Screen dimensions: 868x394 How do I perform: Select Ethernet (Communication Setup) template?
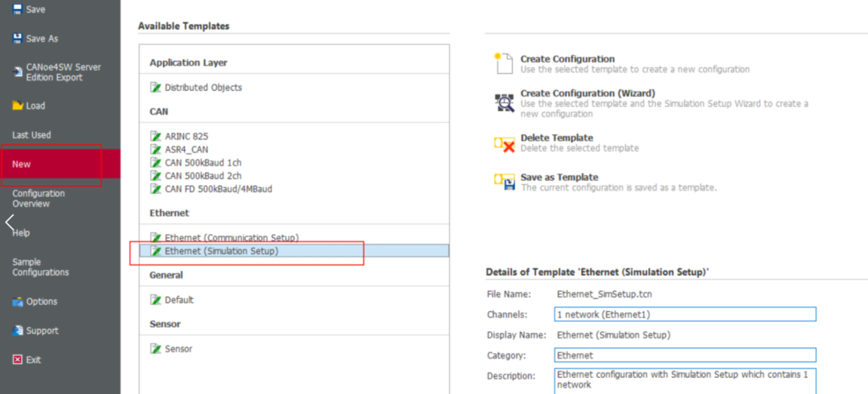(232, 237)
